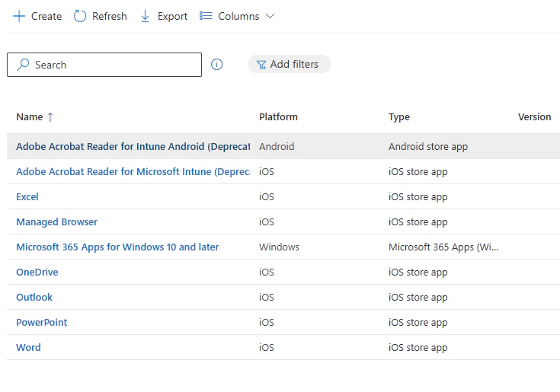Click the funnel icon in Add filters

point(261,65)
